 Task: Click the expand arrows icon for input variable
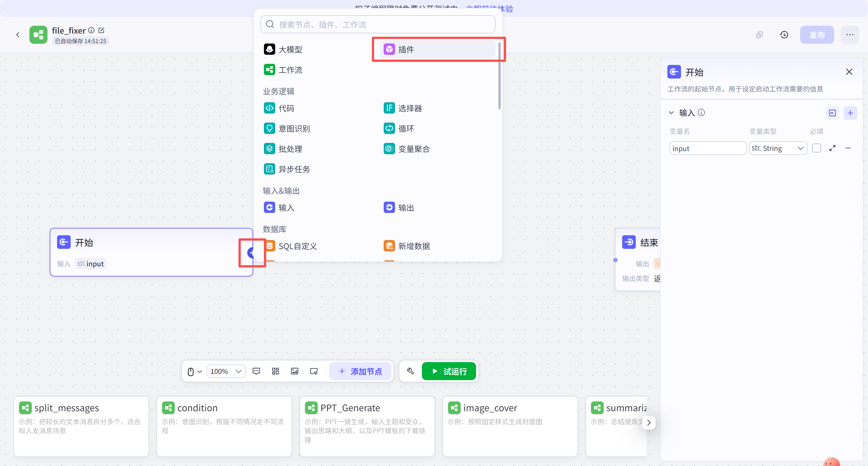pos(832,148)
